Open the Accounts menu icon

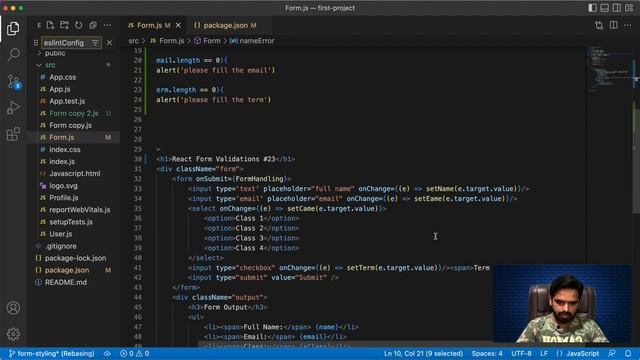click(13, 308)
